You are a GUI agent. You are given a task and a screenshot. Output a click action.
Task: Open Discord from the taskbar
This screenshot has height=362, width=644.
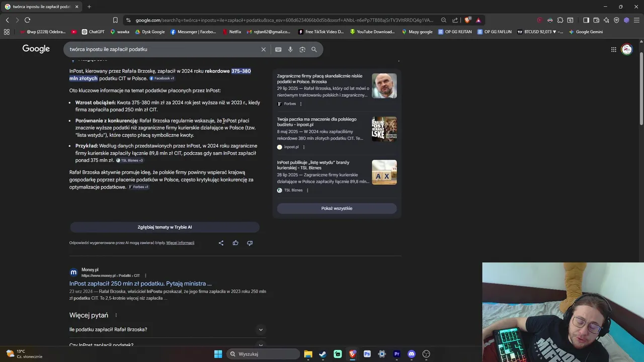412,354
